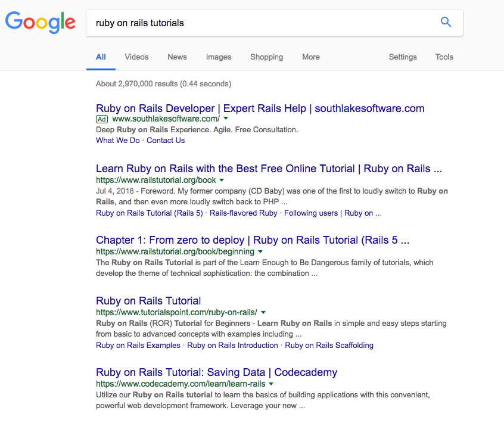Open the Contact Us sitelink
This screenshot has height=423, width=504.
[x=166, y=141]
